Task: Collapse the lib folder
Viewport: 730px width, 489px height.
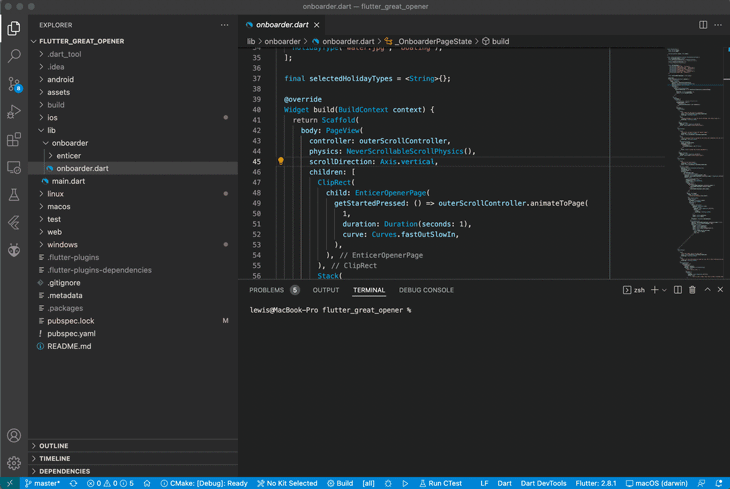Action: pos(51,130)
